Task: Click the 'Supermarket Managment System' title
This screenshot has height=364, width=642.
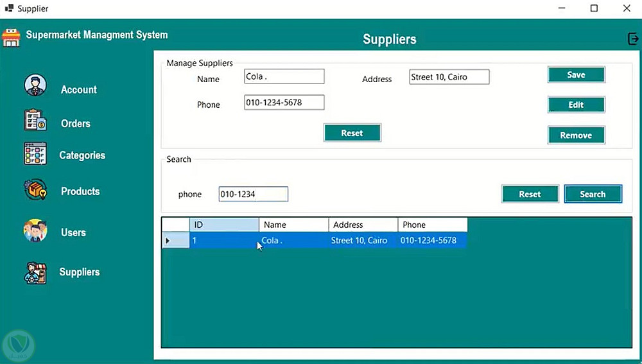Action: point(97,35)
